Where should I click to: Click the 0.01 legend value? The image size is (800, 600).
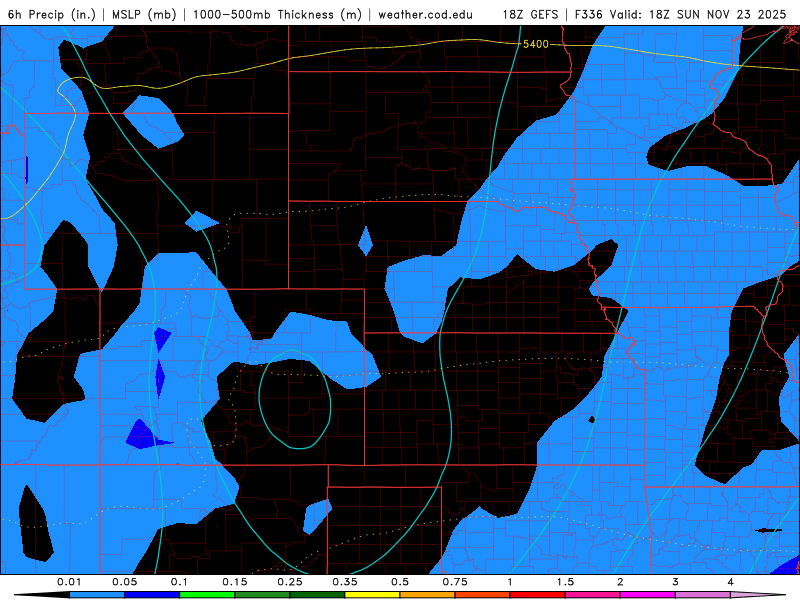pos(69,582)
